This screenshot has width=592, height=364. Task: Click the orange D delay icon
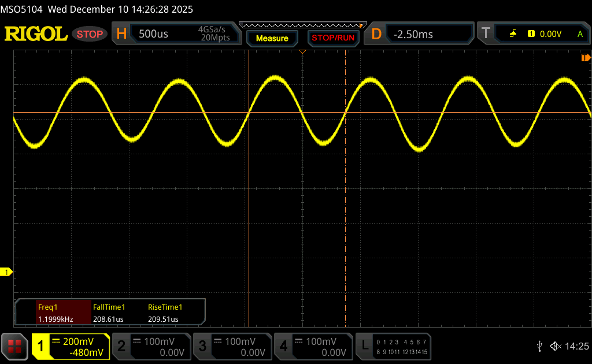(x=376, y=34)
